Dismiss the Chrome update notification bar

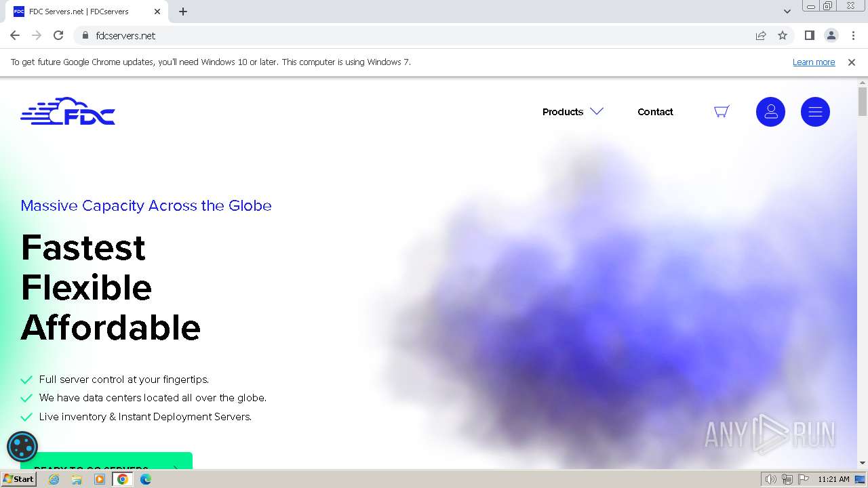pos(852,62)
